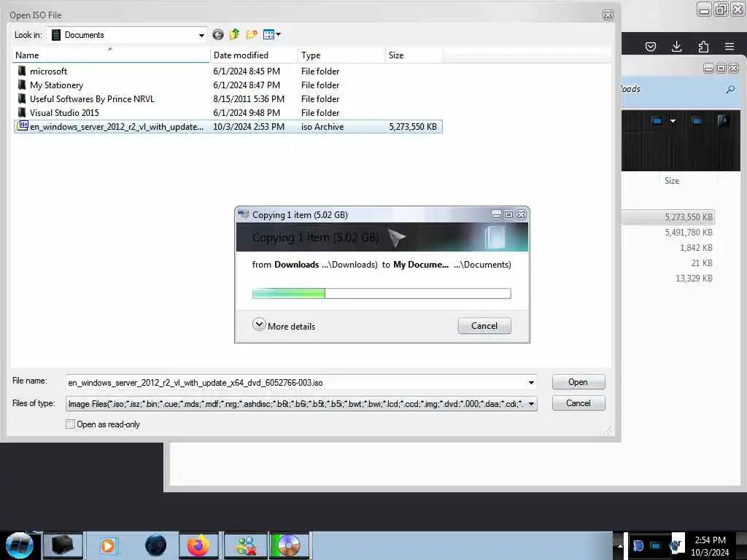
Task: Open Firefox hamburger application menu
Action: click(x=729, y=46)
